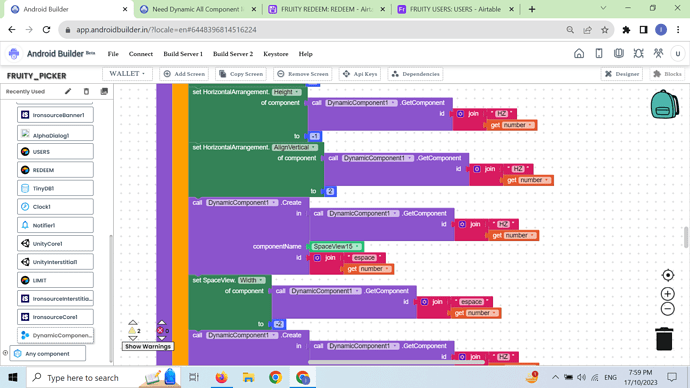The height and width of the screenshot is (388, 690).
Task: Click the bug report icon
Action: (639, 54)
